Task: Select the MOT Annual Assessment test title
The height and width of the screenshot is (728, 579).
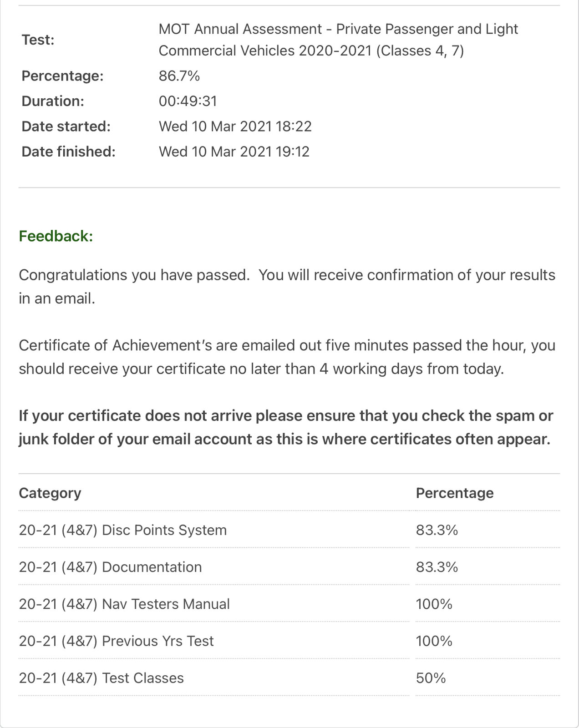Action: [338, 40]
